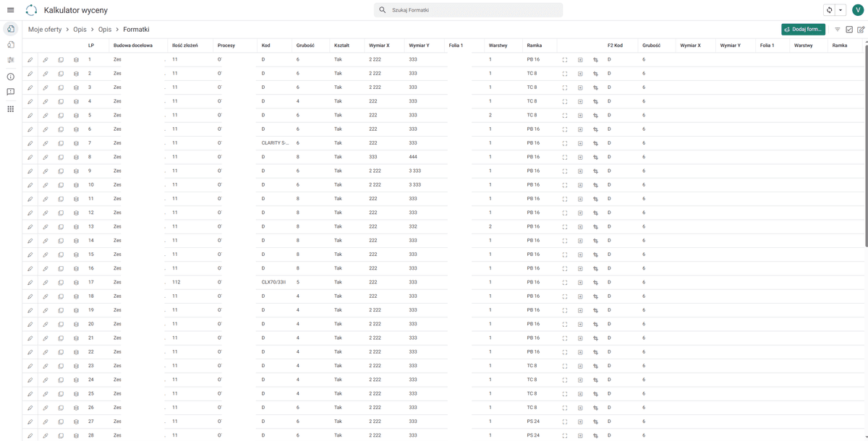Open the user avatar V menu
The image size is (868, 441).
tap(858, 10)
